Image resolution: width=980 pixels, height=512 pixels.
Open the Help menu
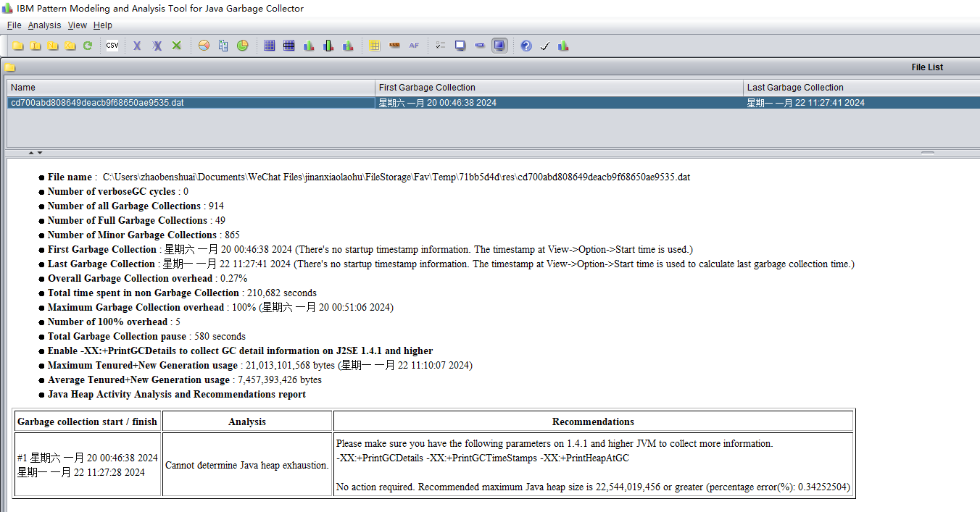point(103,25)
